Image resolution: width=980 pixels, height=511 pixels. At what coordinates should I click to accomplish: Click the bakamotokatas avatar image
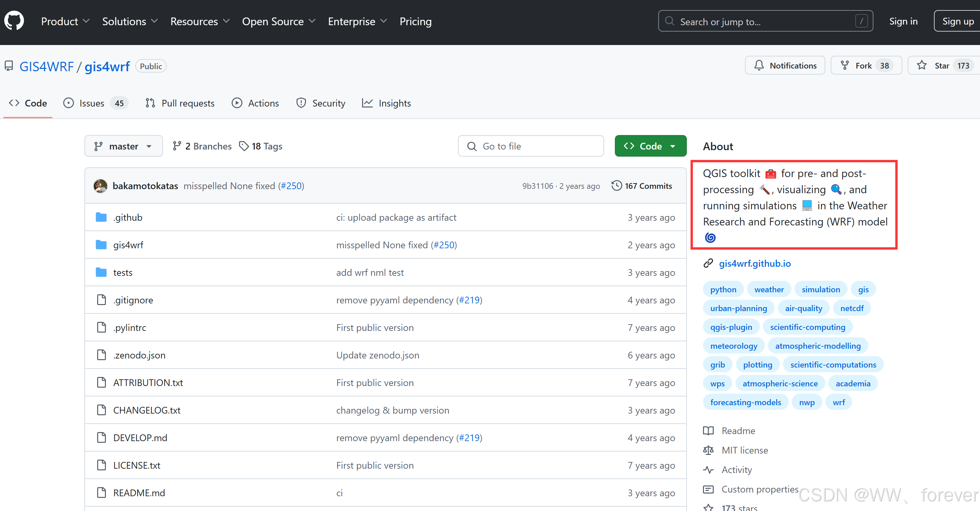click(x=101, y=186)
